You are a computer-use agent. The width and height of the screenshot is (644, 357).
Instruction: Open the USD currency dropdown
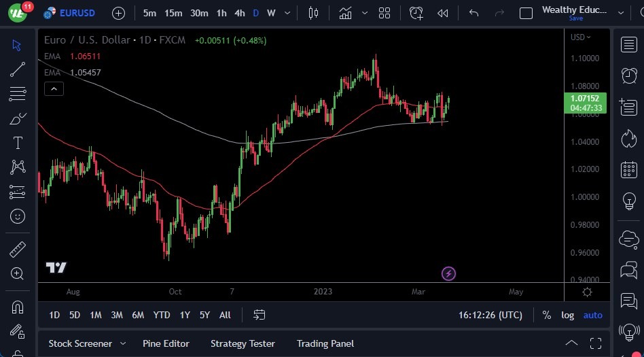click(x=580, y=37)
